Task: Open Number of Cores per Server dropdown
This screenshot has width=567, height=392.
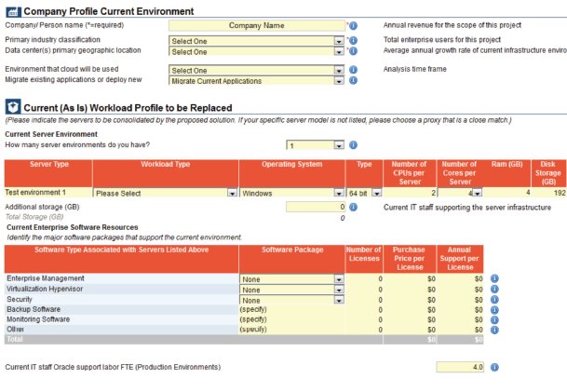Action: coord(459,193)
